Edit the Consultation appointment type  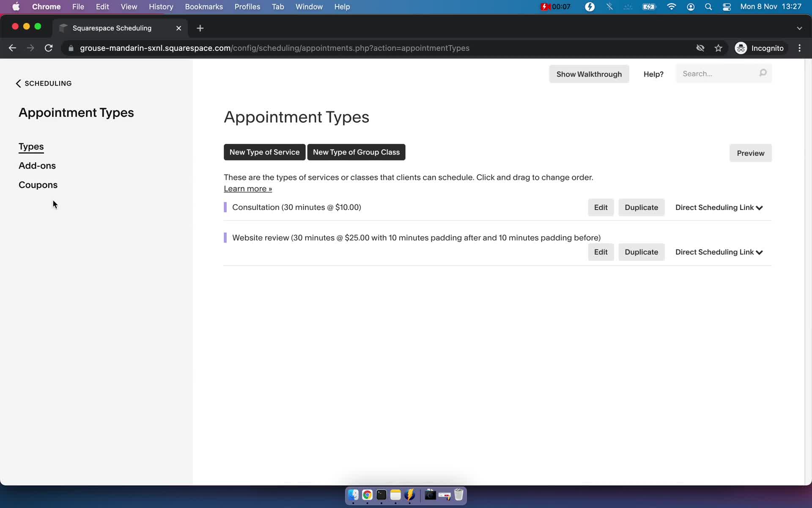coord(601,207)
